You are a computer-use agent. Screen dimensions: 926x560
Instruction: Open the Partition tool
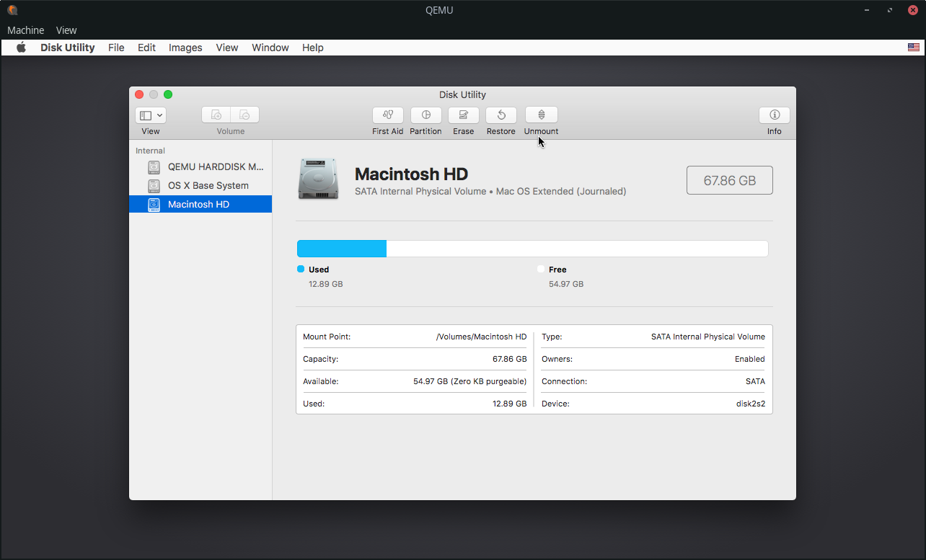pyautogui.click(x=426, y=115)
